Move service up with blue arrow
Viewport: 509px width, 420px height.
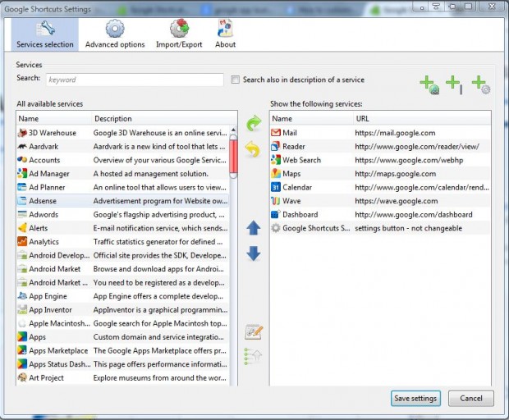click(x=254, y=228)
